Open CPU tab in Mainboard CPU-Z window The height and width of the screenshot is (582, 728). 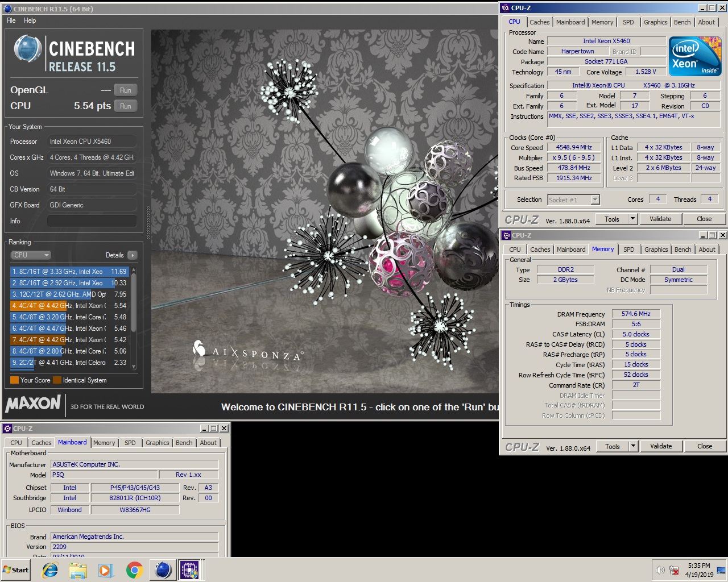16,443
